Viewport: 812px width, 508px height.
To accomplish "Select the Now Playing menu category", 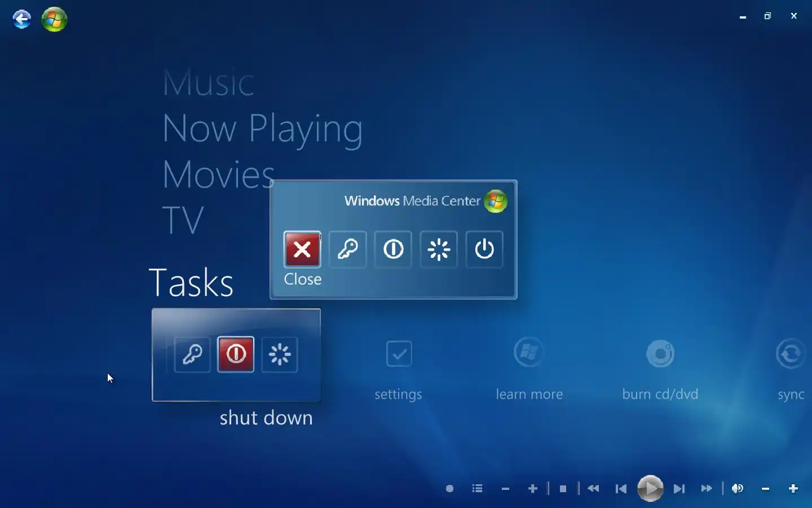I will tap(263, 129).
